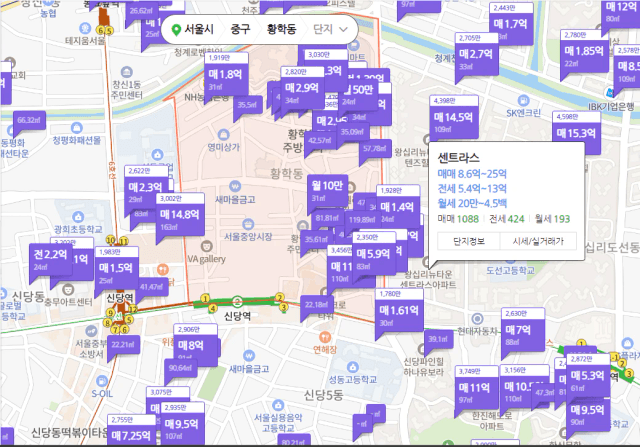Select the 매 1.5억 25㎡ marker
Viewport: 640px width, 447px height.
pos(116,268)
